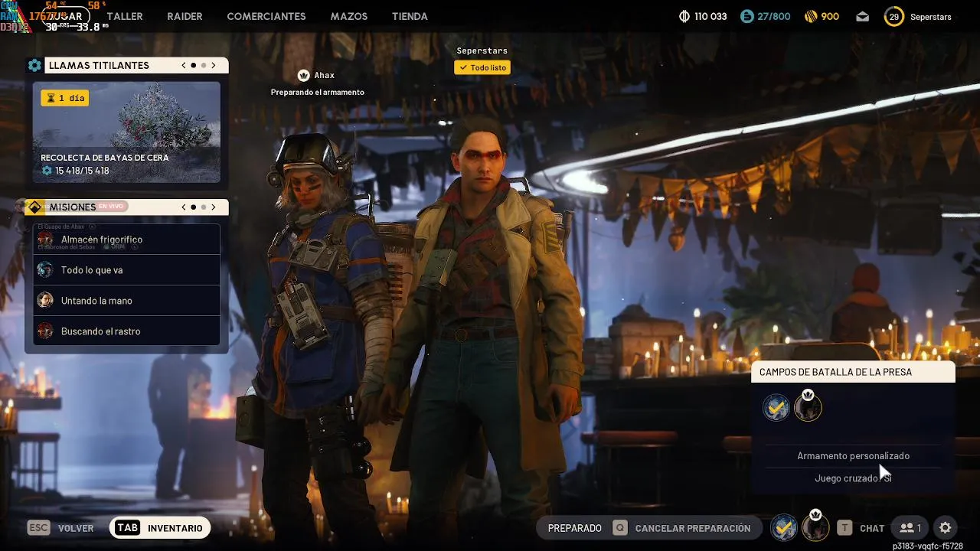The width and height of the screenshot is (980, 551).
Task: Click the Seperstars name above character
Action: (x=482, y=51)
